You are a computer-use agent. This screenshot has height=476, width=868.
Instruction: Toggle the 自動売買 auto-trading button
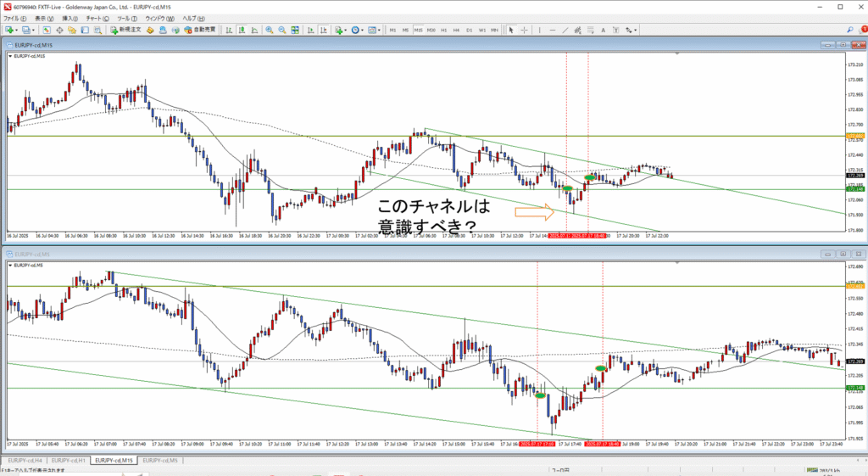(200, 30)
